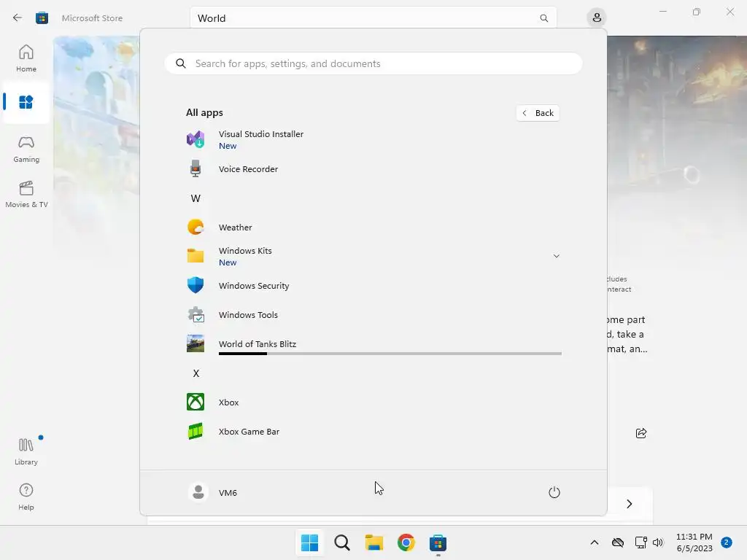Screen dimensions: 747x560
Task: Open Windows Tools icon
Action: click(x=196, y=315)
